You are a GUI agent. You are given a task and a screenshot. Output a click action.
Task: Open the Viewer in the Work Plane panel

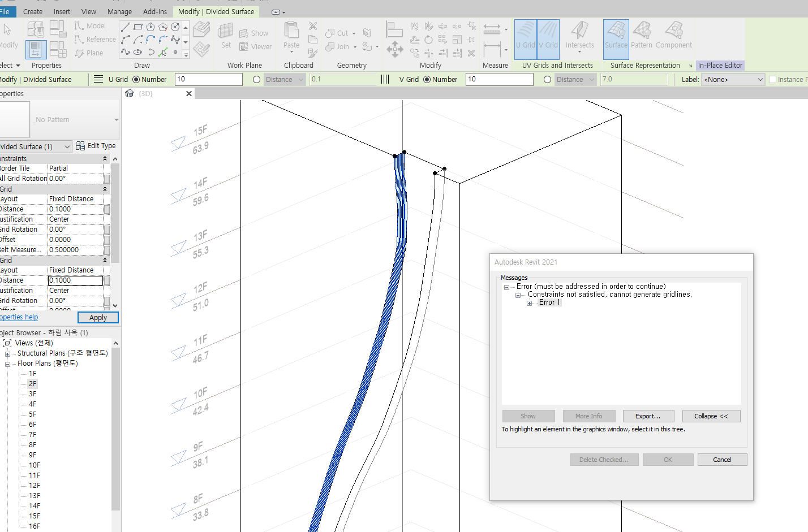click(x=255, y=47)
